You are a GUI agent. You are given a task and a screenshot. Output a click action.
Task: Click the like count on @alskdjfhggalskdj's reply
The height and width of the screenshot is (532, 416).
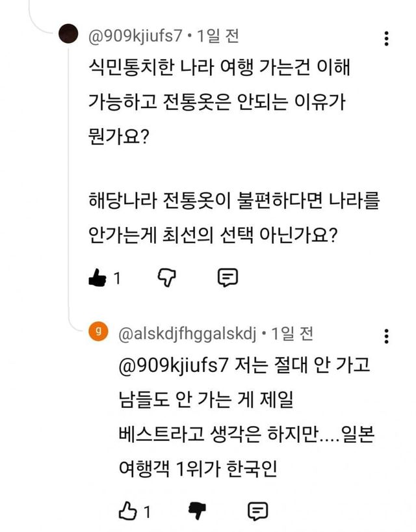click(x=148, y=512)
